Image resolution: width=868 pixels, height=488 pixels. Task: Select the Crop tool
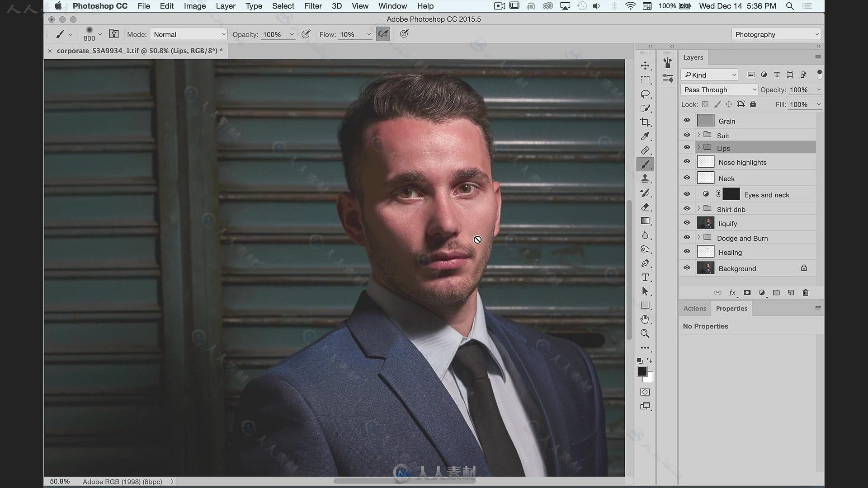(645, 122)
